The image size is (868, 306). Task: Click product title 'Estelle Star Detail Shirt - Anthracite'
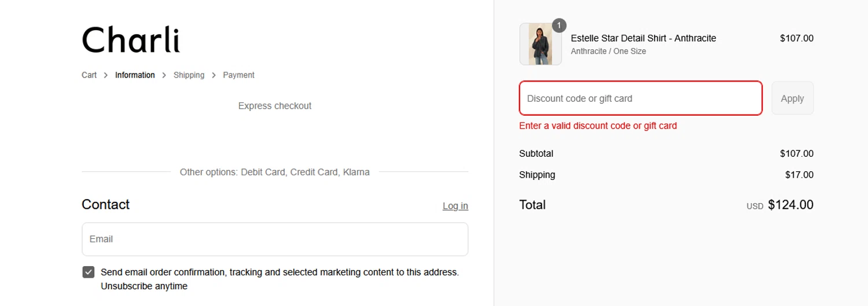[x=643, y=38]
